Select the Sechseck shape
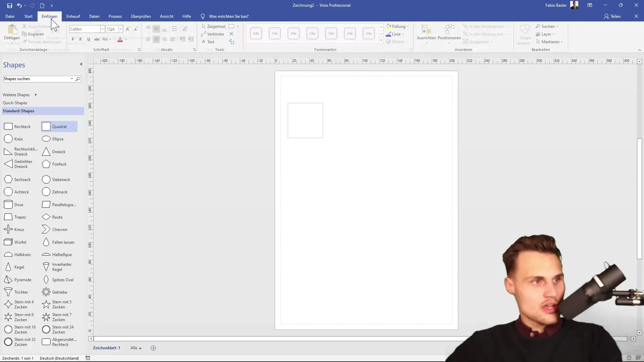 point(17,179)
